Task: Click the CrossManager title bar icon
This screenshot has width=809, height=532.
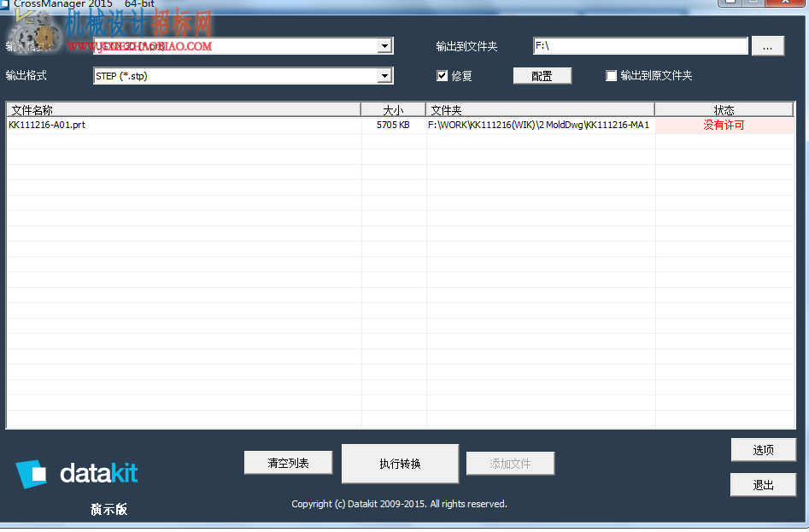Action: tap(4, 4)
